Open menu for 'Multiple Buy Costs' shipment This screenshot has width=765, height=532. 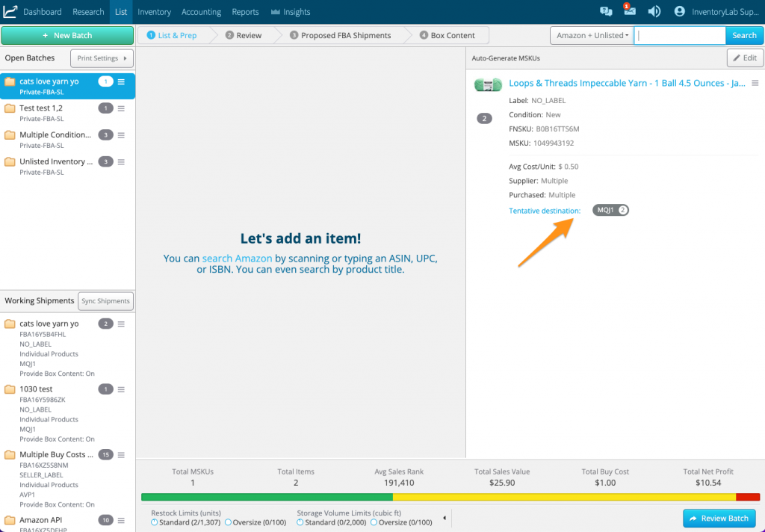pyautogui.click(x=121, y=455)
